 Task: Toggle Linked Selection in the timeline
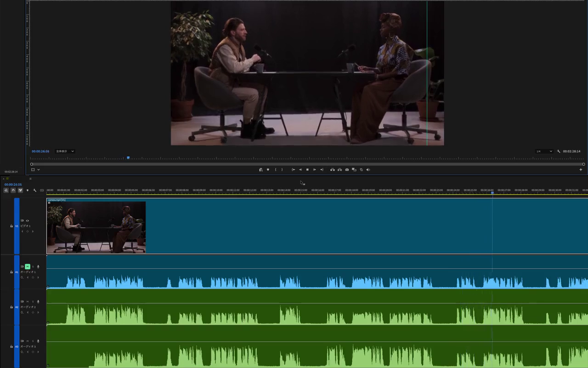[20, 190]
